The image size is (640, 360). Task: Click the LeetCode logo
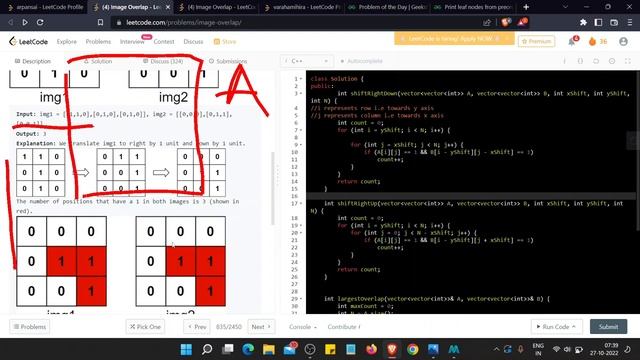(x=28, y=41)
